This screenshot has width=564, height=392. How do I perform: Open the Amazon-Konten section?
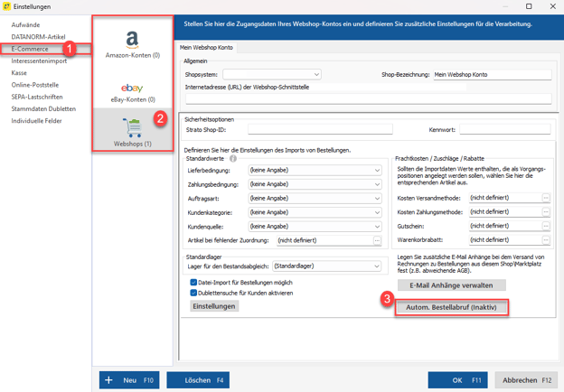(132, 43)
